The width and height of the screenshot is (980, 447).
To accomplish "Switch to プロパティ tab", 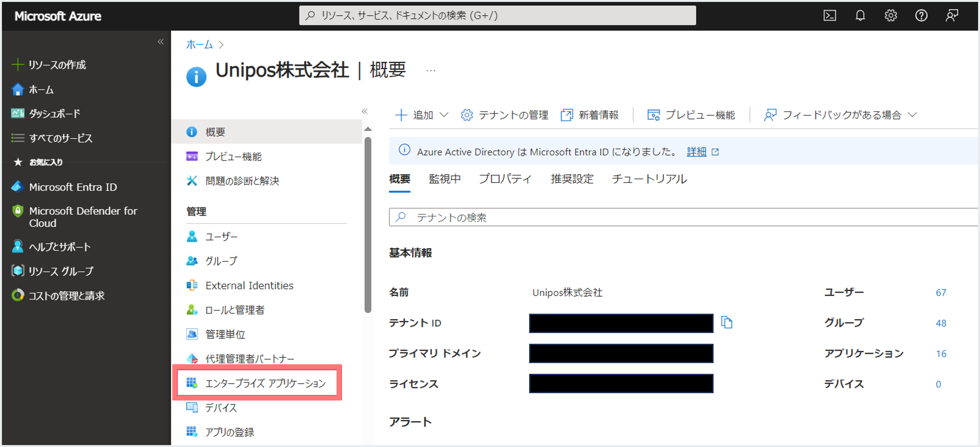I will 505,179.
